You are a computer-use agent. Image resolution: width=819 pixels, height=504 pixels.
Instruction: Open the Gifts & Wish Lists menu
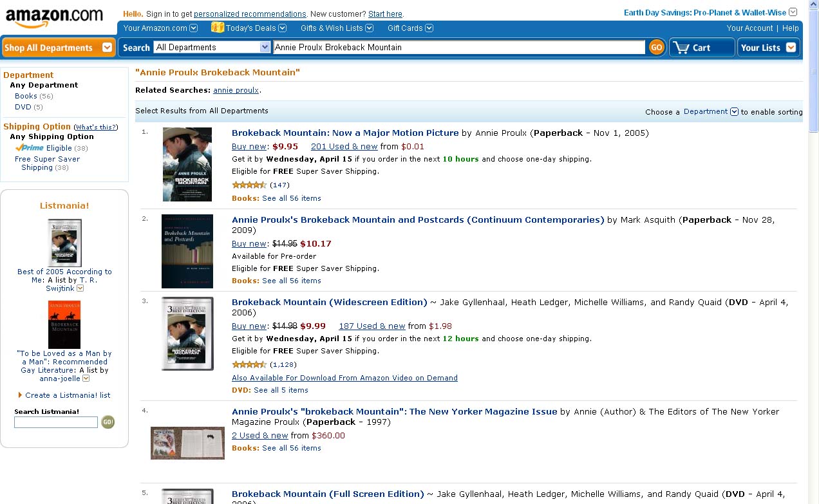(x=336, y=28)
